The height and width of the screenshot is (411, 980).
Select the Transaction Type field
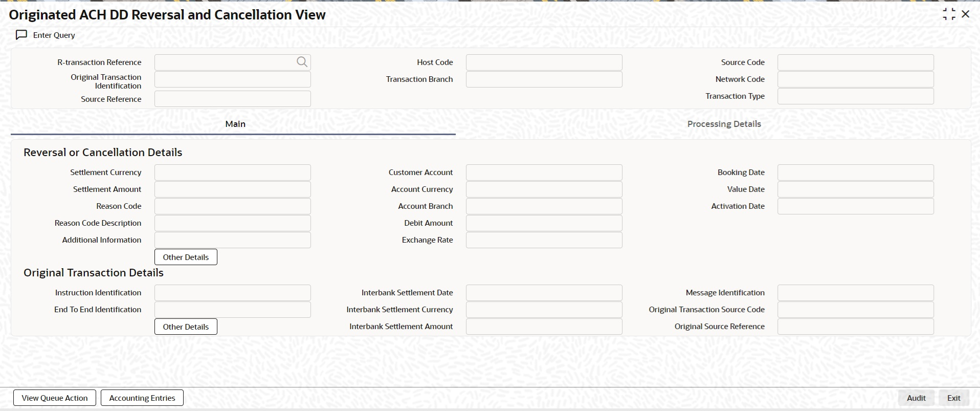coord(856,96)
